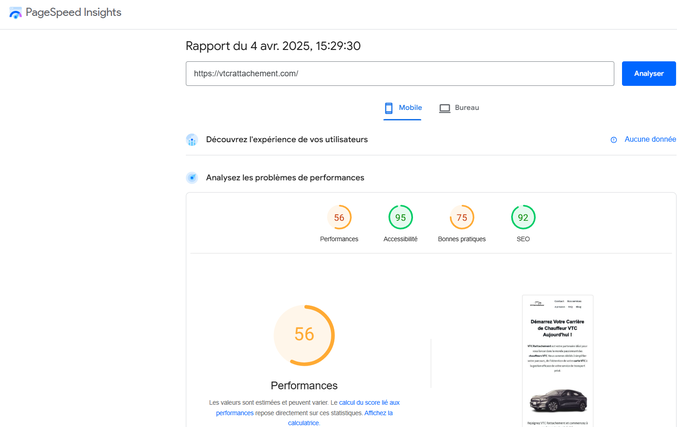This screenshot has height=427, width=677.
Task: Select the mobile phone icon
Action: pyautogui.click(x=389, y=108)
